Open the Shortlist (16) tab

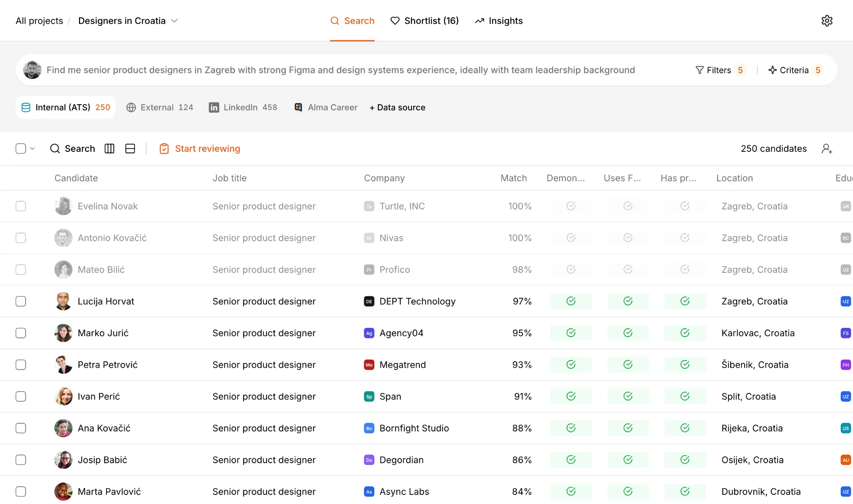pyautogui.click(x=425, y=21)
